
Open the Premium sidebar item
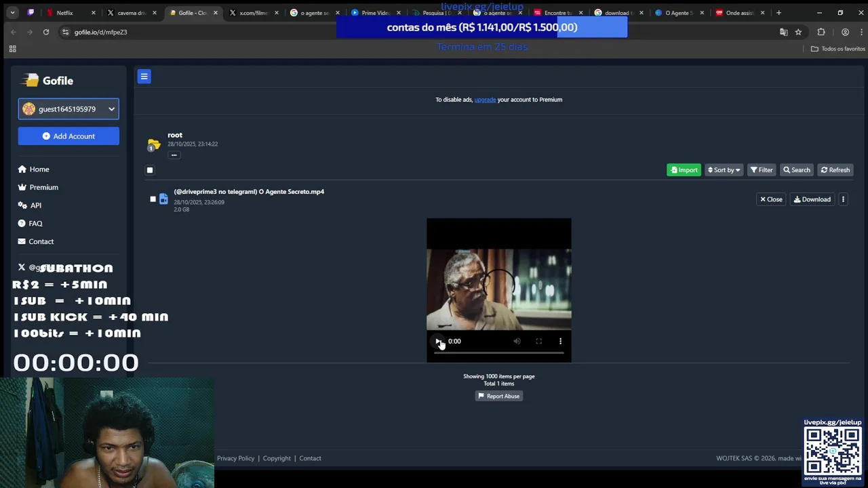pos(38,187)
